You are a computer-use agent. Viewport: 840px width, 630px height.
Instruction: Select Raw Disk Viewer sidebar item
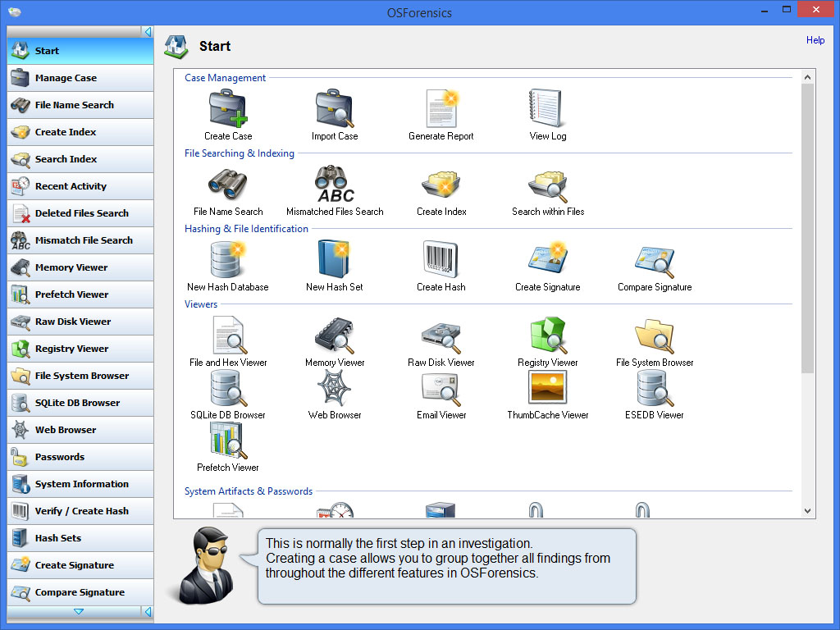[80, 322]
